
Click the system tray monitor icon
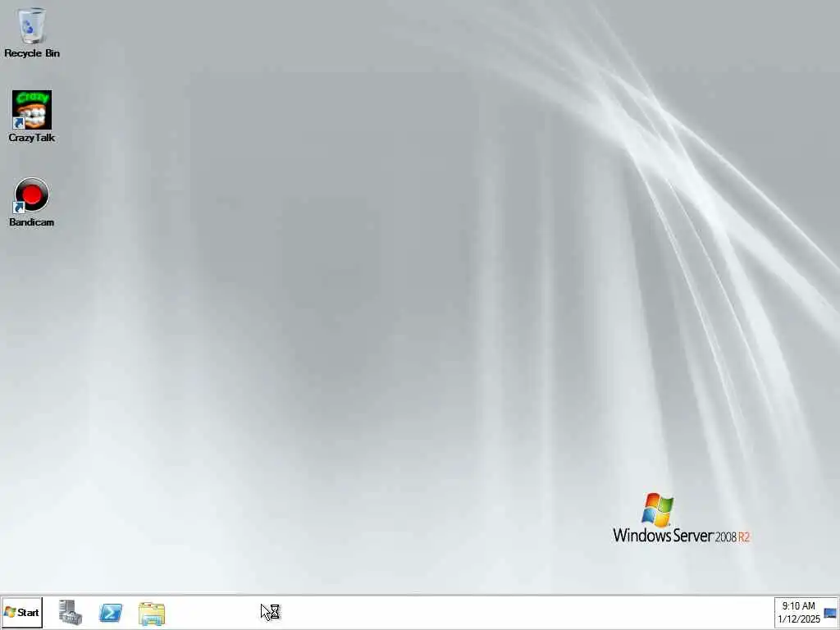pyautogui.click(x=830, y=614)
